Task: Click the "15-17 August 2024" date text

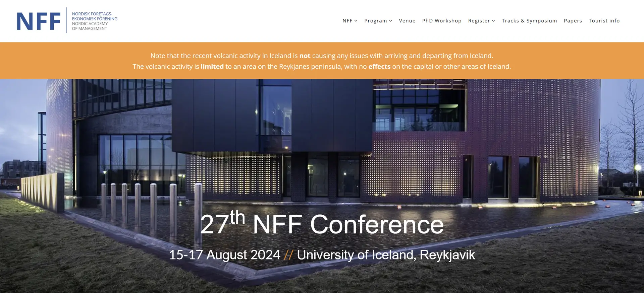Action: click(224, 255)
